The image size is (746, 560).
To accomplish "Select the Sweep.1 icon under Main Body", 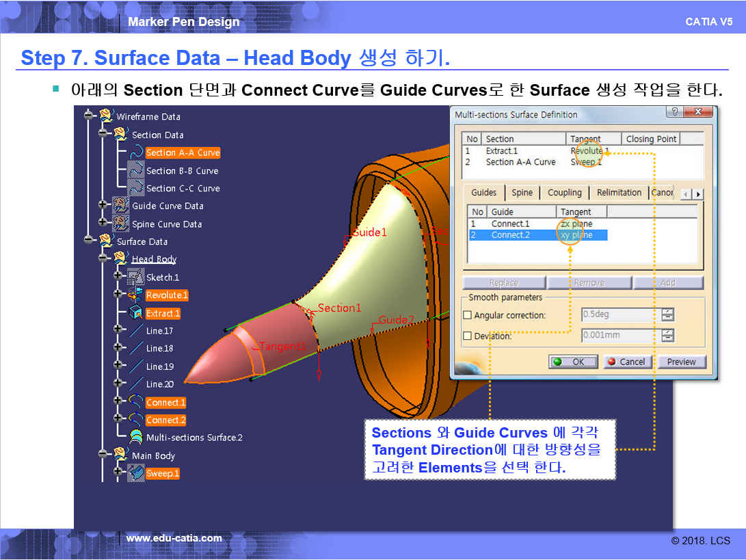I will click(x=136, y=473).
